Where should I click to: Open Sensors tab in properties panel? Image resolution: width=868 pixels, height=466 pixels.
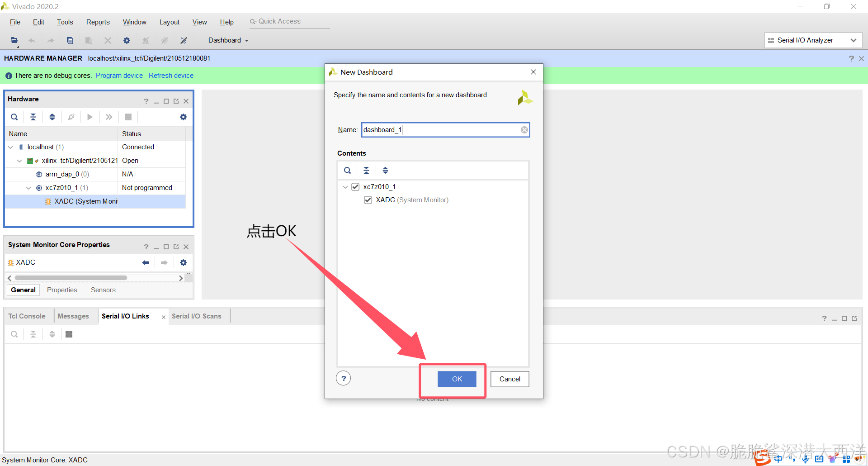coord(103,290)
